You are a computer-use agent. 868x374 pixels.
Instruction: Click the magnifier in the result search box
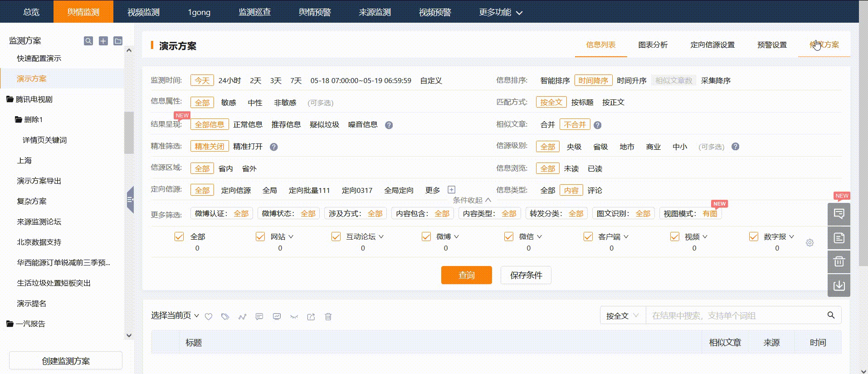(x=831, y=315)
